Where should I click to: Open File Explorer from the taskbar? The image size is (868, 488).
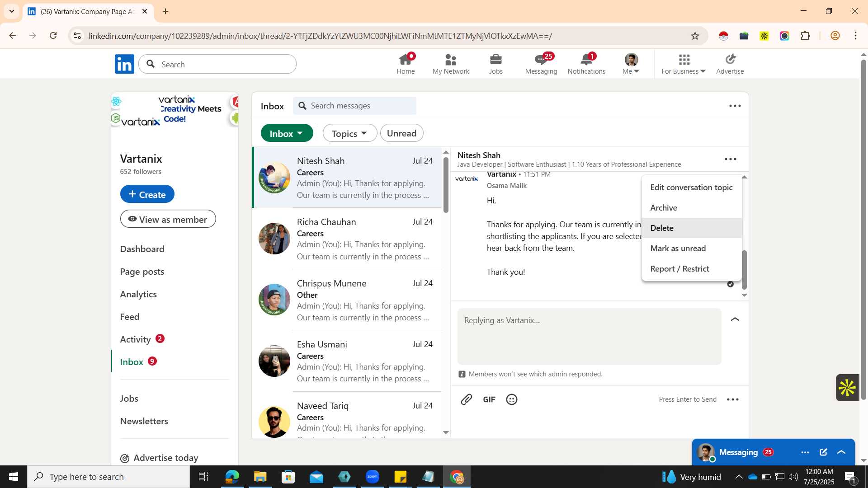pyautogui.click(x=260, y=477)
